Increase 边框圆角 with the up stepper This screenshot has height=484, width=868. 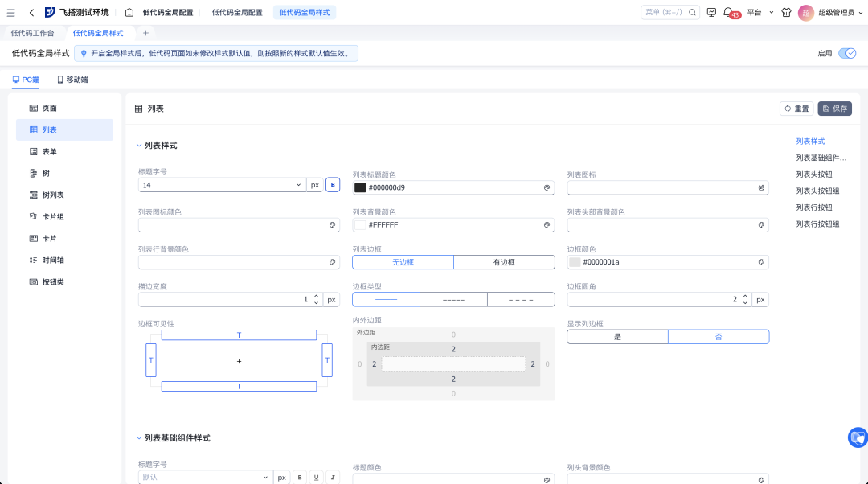tap(745, 297)
